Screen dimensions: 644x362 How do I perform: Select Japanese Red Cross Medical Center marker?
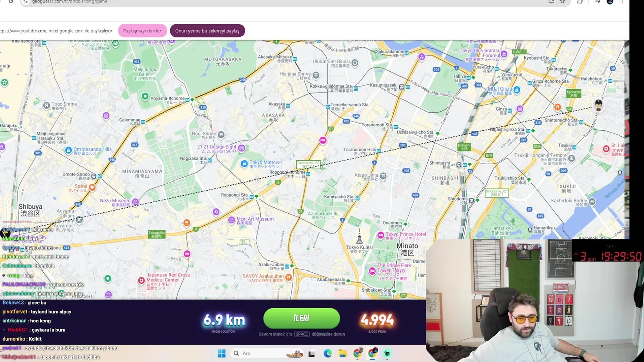141,280
